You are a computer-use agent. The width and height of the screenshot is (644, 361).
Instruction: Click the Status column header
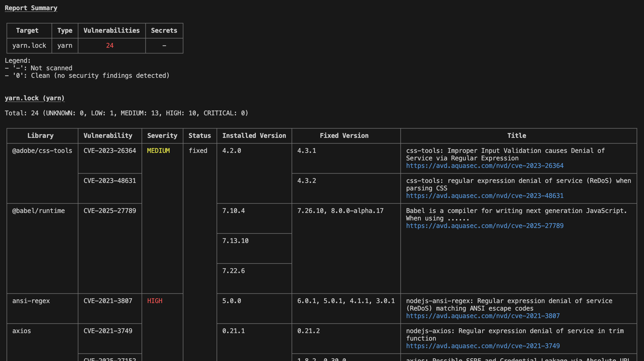pyautogui.click(x=200, y=136)
